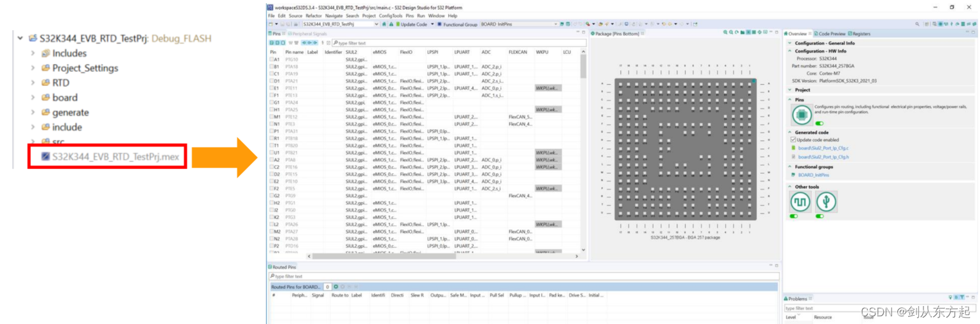This screenshot has height=324, width=980.
Task: Select the Package [Pins Bottom] tab
Action: [x=617, y=33]
